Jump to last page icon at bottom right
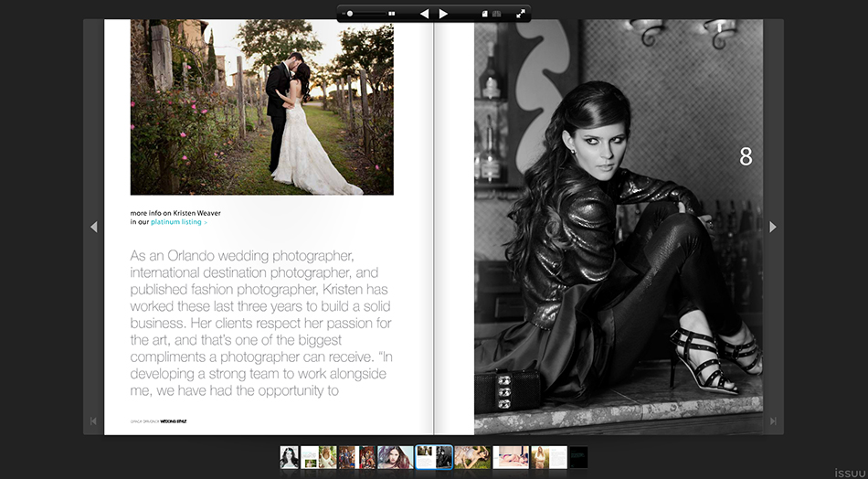The image size is (868, 479). point(773,420)
